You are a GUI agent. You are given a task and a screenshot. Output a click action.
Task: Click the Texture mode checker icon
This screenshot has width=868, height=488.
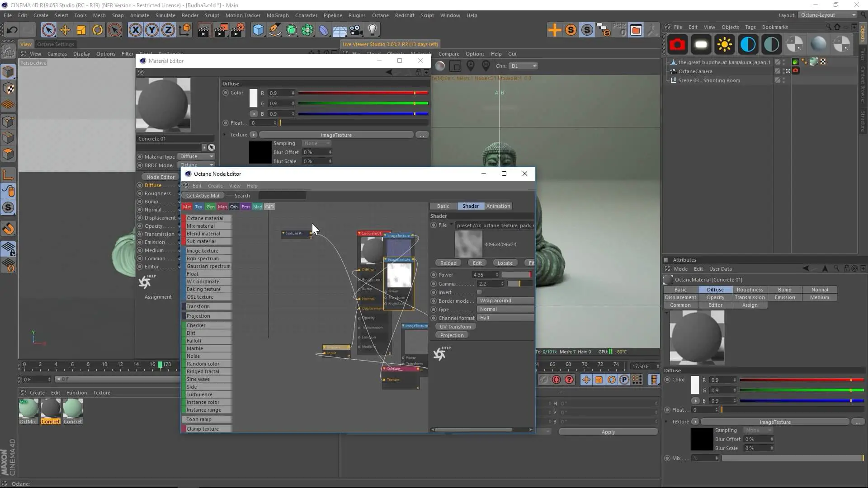[x=8, y=89]
